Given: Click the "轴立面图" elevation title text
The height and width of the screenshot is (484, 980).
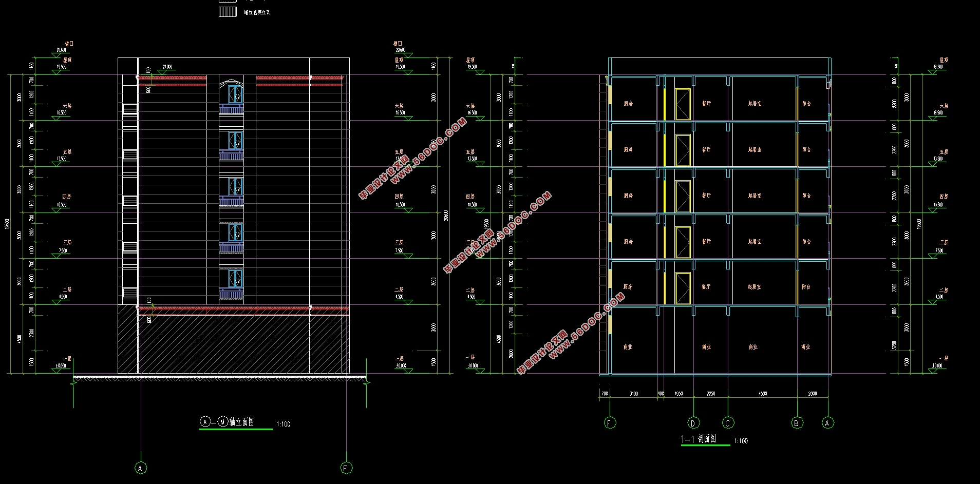Looking at the screenshot, I should coord(241,422).
